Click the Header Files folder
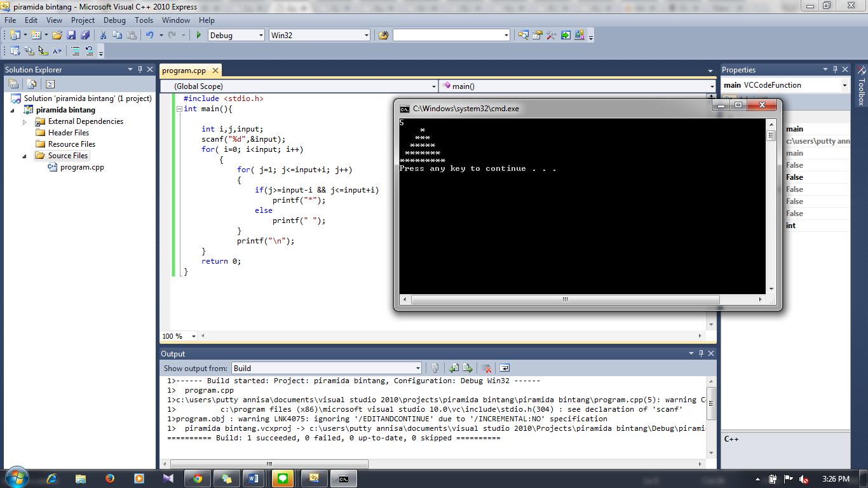Viewport: 868px width, 488px height. pyautogui.click(x=69, y=133)
